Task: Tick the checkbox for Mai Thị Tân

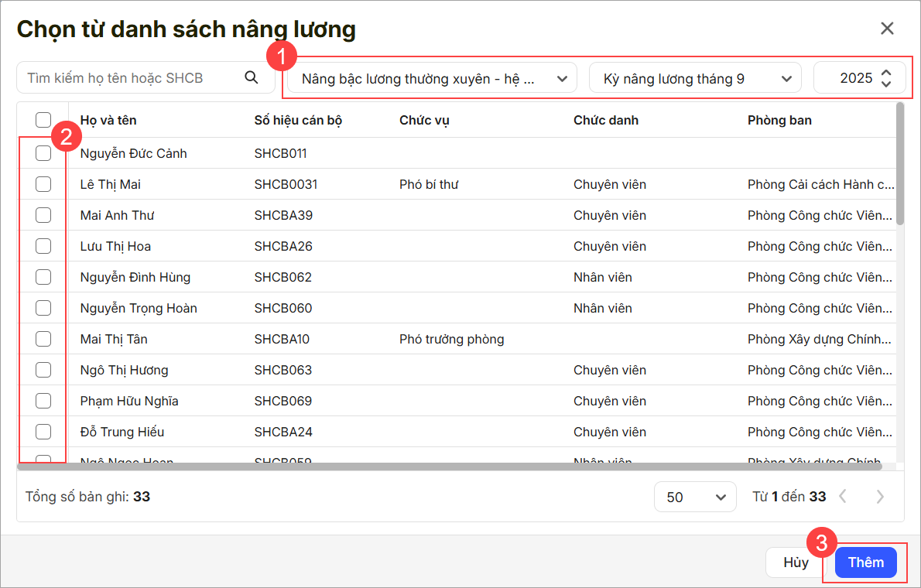Action: click(43, 339)
